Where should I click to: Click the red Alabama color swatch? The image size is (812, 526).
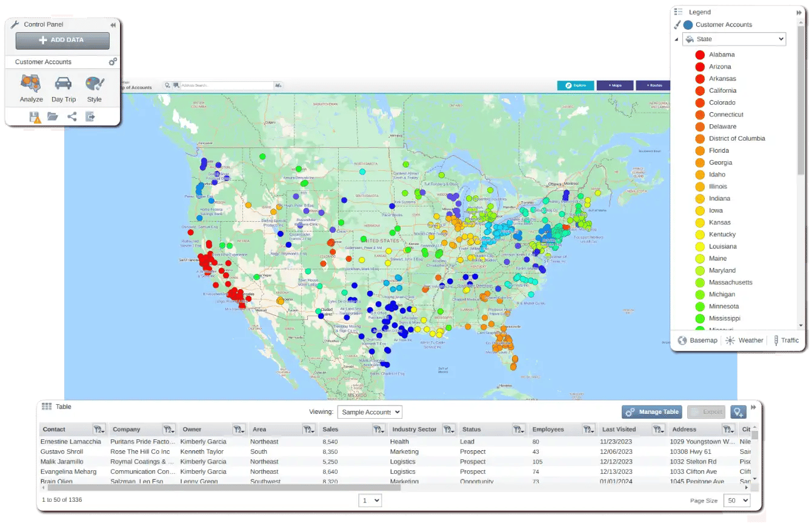[701, 55]
